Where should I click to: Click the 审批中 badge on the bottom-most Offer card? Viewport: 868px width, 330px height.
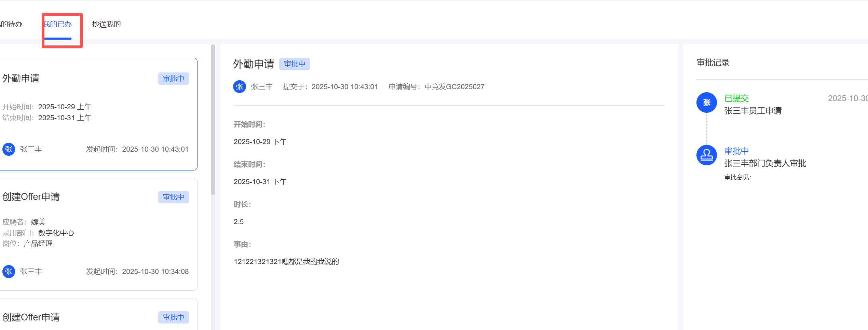click(174, 317)
